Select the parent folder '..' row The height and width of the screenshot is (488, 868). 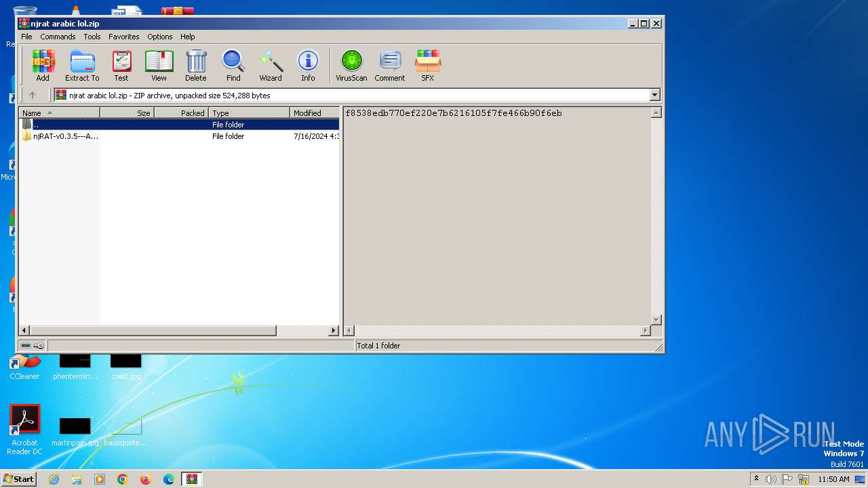click(x=179, y=125)
